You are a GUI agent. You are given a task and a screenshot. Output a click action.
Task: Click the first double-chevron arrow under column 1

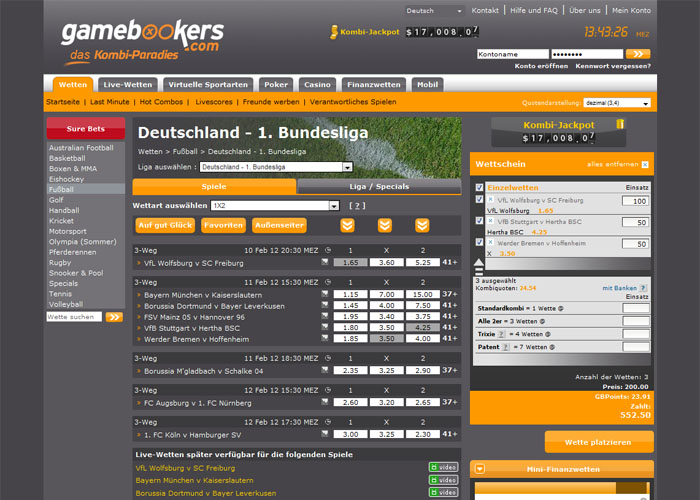click(x=347, y=225)
